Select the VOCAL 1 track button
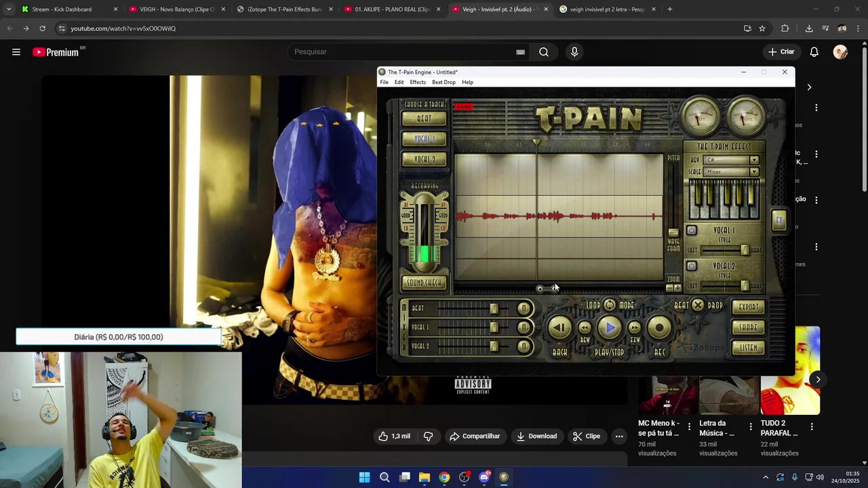 pyautogui.click(x=424, y=139)
